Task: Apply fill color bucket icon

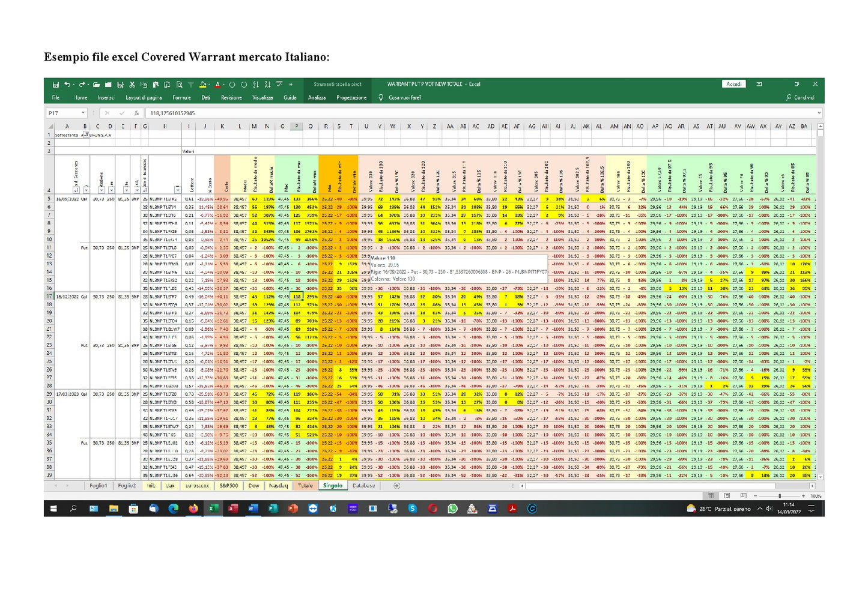Action: click(202, 85)
